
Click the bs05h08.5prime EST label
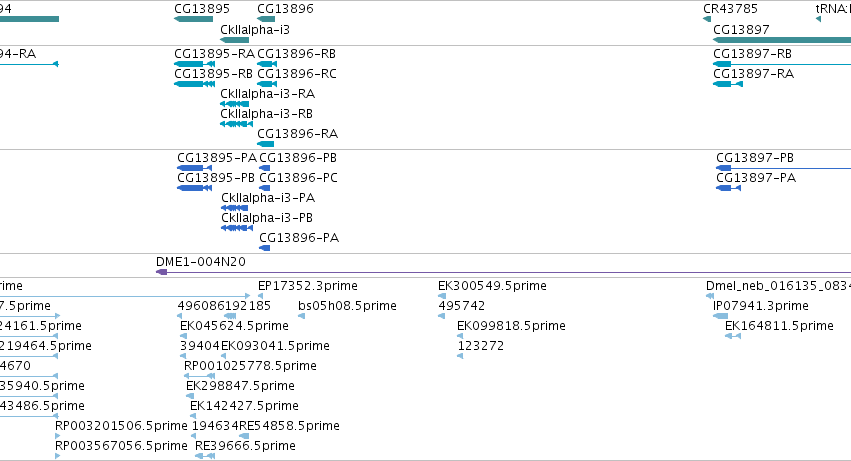pos(347,306)
